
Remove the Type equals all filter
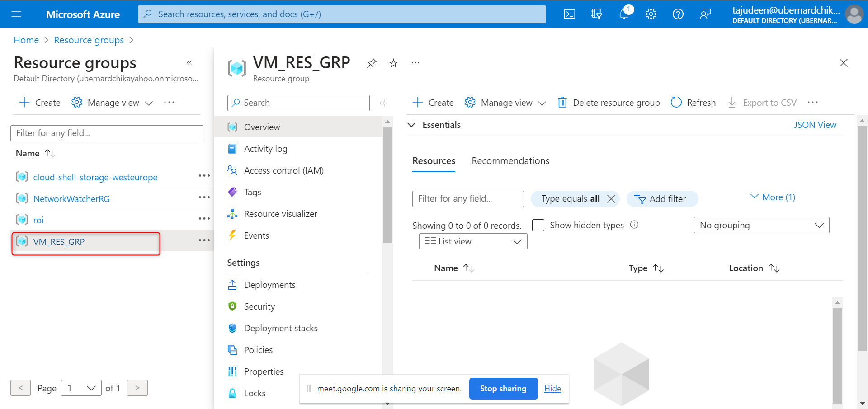point(612,198)
